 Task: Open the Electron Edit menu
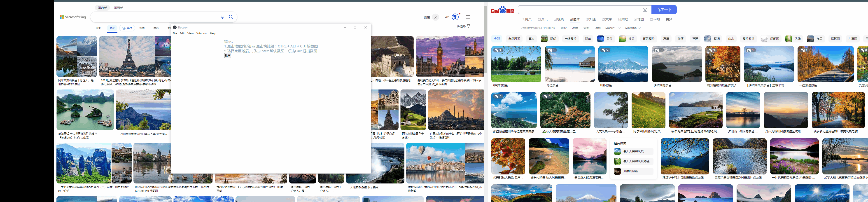(182, 33)
